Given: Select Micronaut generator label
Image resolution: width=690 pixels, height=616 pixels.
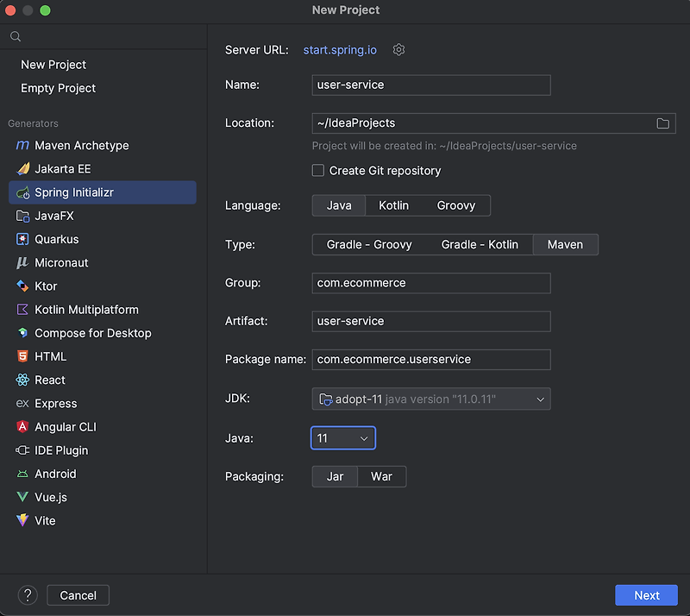Looking at the screenshot, I should pyautogui.click(x=61, y=263).
